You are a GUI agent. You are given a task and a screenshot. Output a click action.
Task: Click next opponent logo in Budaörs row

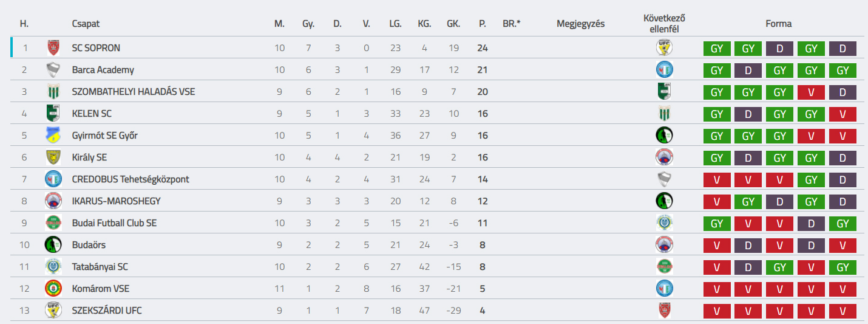[x=665, y=244]
